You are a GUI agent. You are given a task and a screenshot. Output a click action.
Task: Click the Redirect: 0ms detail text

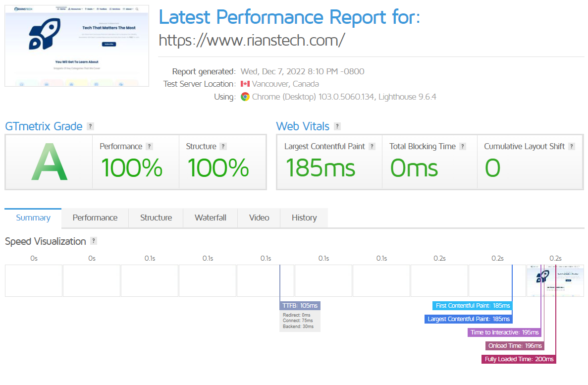click(x=297, y=315)
